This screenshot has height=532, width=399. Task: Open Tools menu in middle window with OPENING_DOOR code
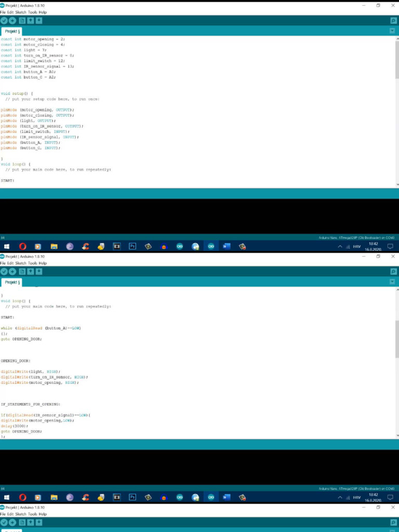click(x=33, y=263)
